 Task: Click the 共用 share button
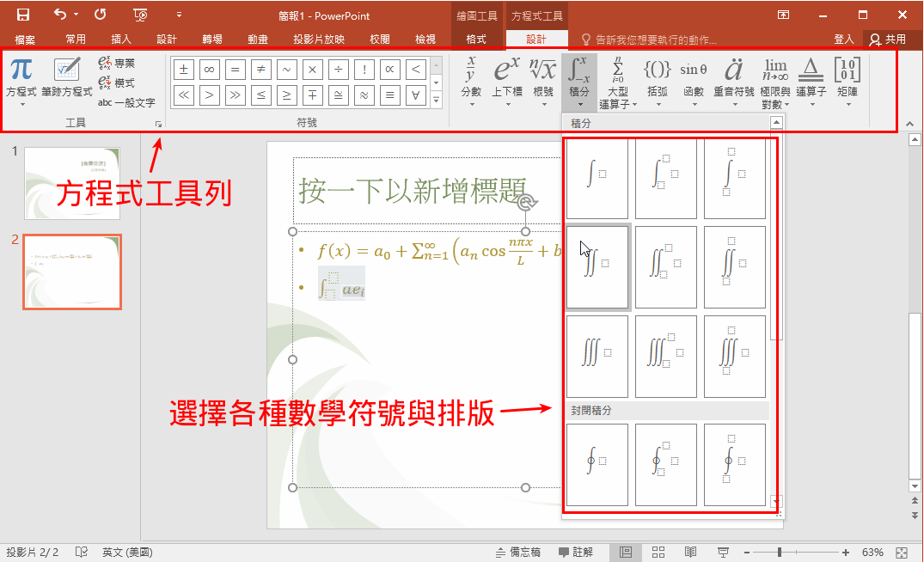click(x=888, y=39)
